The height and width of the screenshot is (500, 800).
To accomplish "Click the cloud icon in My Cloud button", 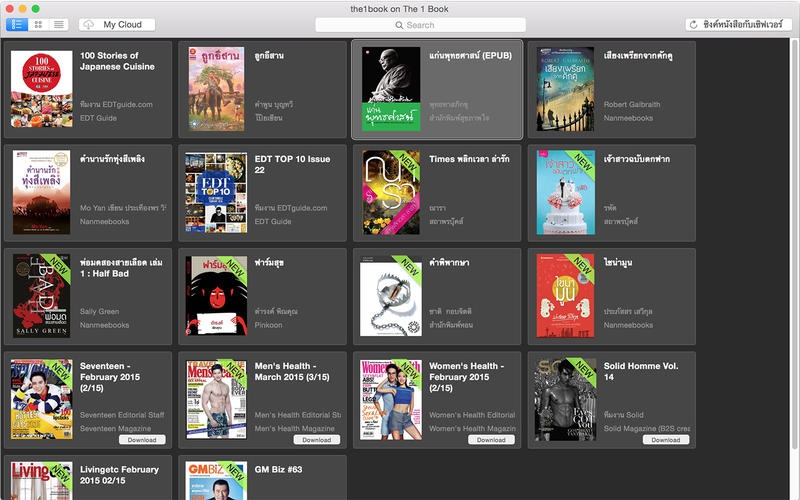I will [89, 24].
